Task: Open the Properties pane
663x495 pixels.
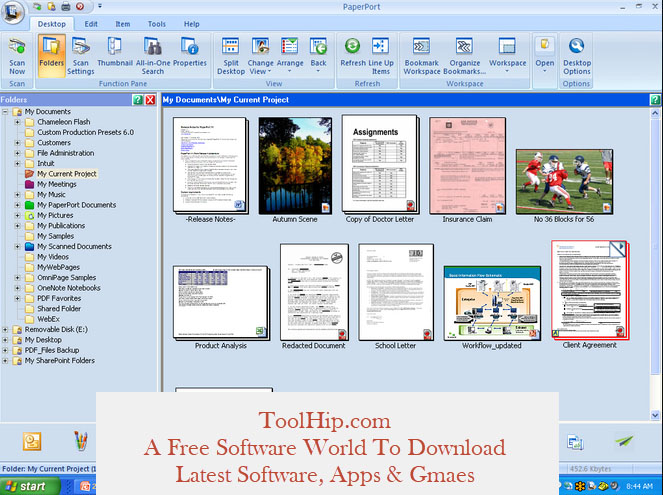Action: 189,52
